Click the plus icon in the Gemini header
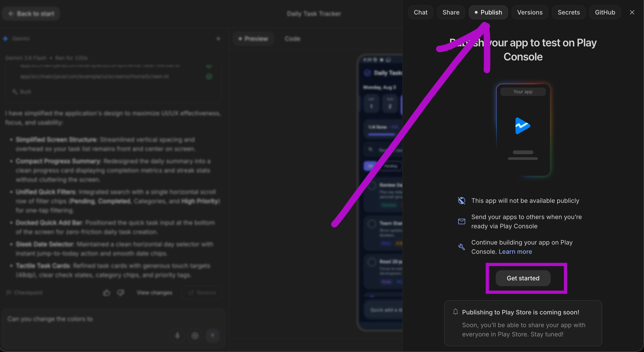This screenshot has width=644, height=352. [x=218, y=39]
